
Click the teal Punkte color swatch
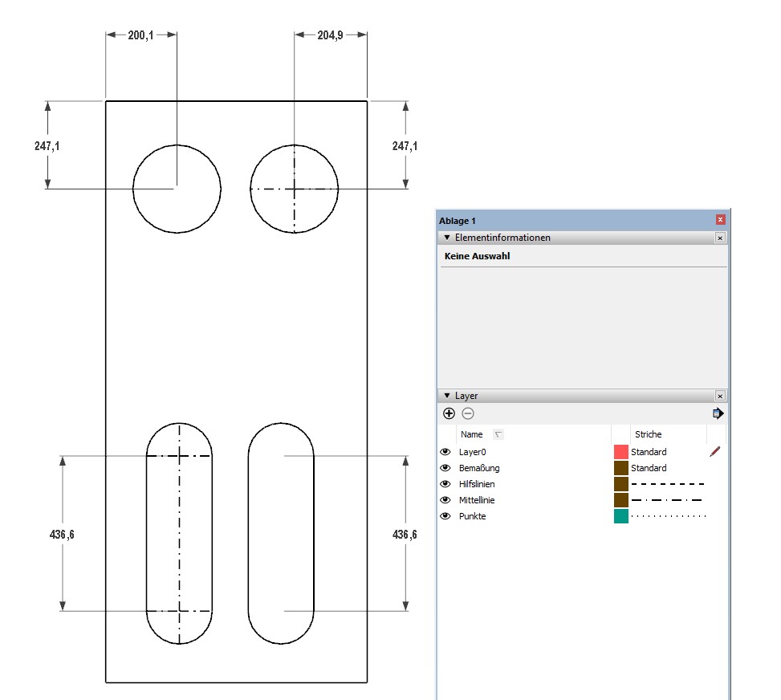pos(620,516)
